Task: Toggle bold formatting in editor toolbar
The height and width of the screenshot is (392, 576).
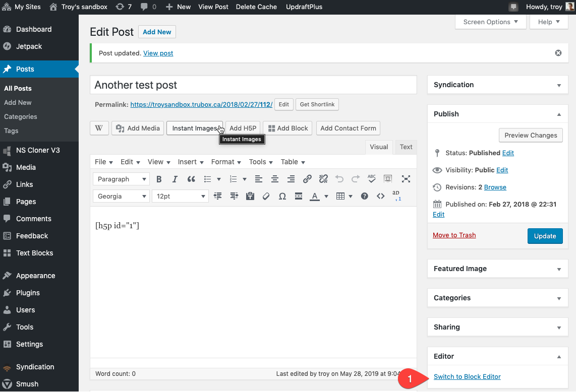Action: coord(159,179)
